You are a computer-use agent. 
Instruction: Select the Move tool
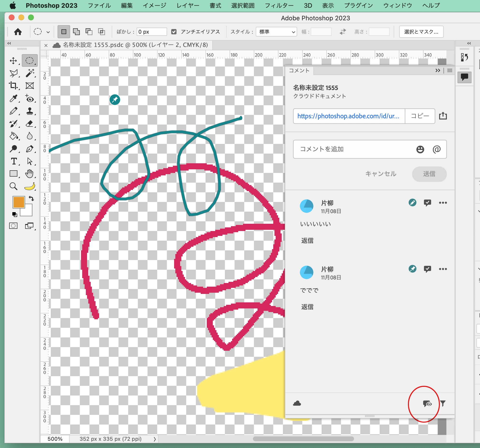click(x=13, y=60)
